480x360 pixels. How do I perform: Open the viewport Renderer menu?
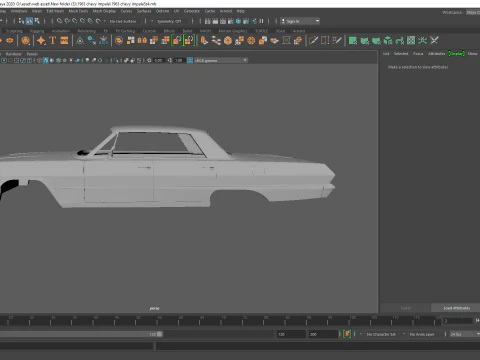14,54
